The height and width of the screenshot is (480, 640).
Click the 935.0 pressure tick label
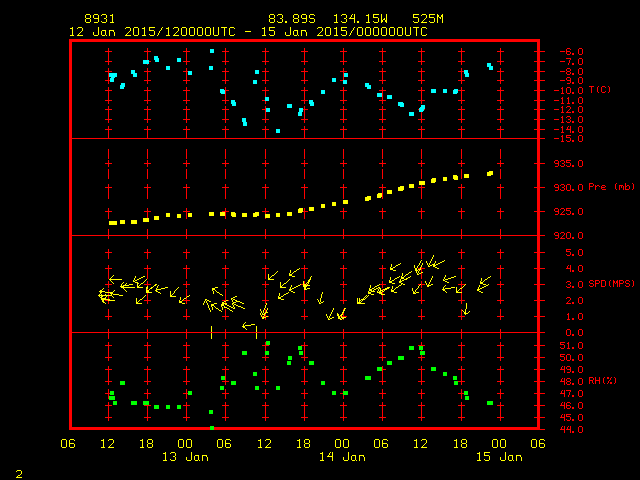pyautogui.click(x=569, y=164)
